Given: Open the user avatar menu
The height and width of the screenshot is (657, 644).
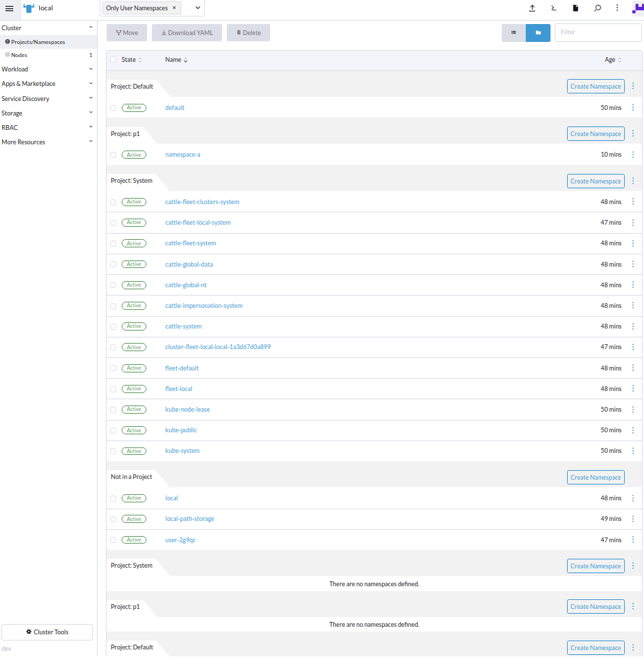Looking at the screenshot, I should (636, 8).
